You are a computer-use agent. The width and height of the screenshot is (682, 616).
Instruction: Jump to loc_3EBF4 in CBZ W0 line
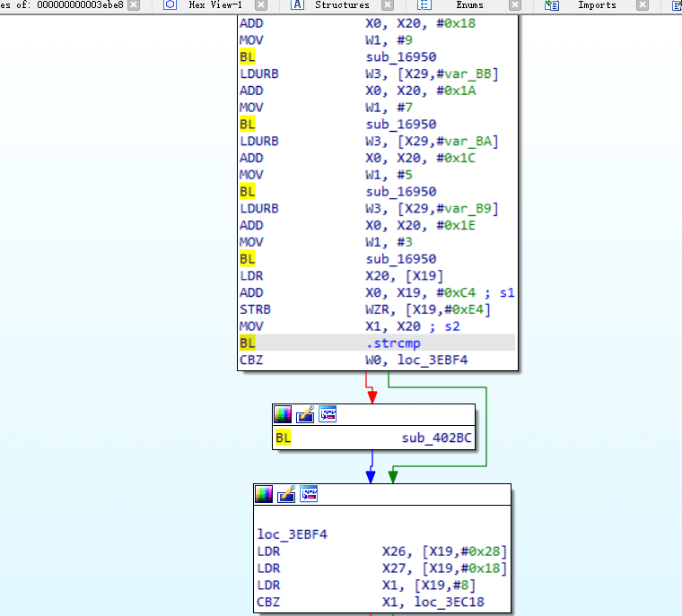433,360
